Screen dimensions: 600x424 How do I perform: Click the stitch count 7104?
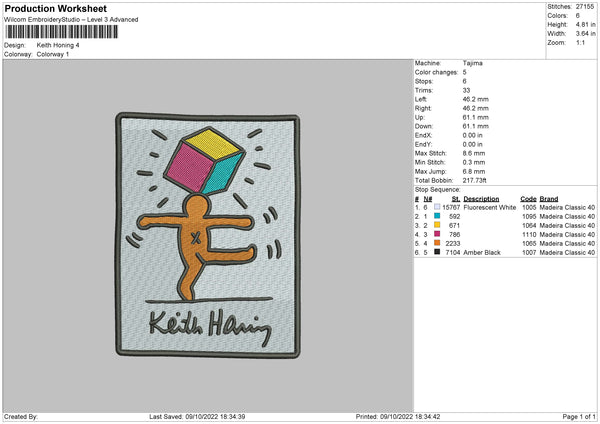click(453, 253)
